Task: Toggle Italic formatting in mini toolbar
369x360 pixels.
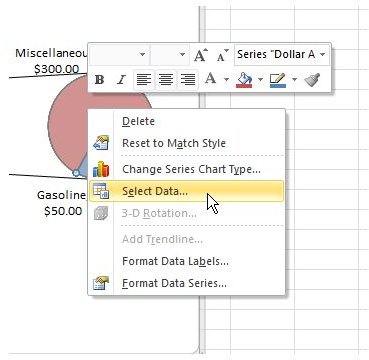Action: (x=121, y=80)
